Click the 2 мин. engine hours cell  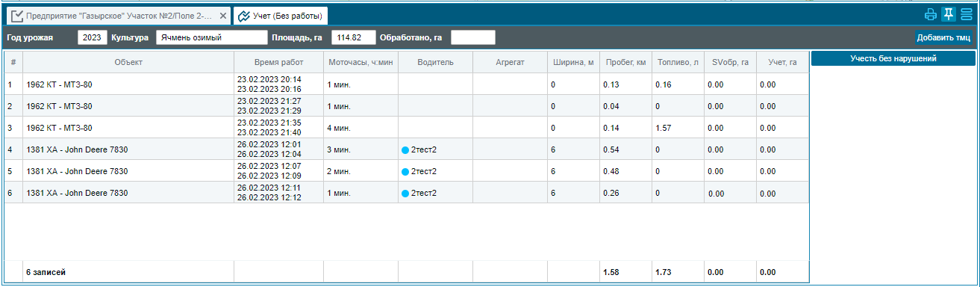point(361,171)
